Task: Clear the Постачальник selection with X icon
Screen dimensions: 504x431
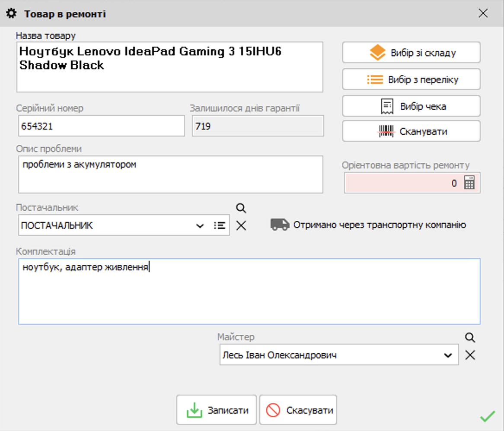Action: click(241, 225)
